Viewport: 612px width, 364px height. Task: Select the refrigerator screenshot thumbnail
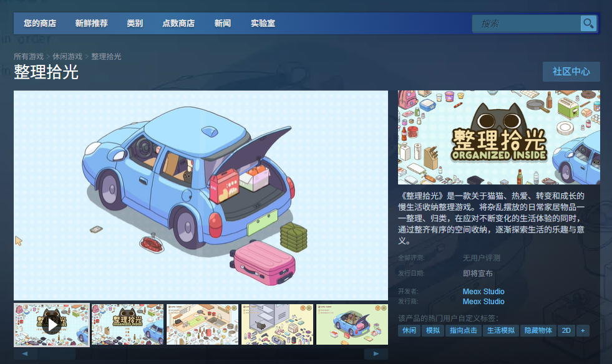tap(278, 325)
